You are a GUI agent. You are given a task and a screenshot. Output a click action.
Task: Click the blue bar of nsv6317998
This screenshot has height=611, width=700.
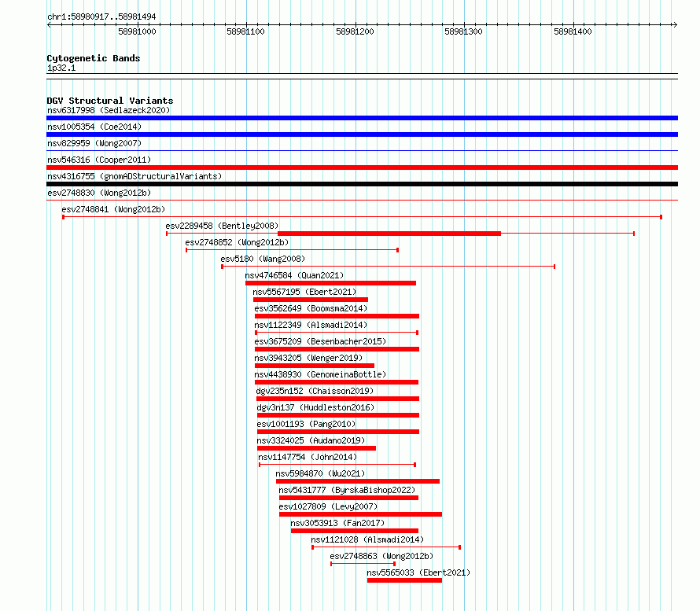(x=362, y=118)
